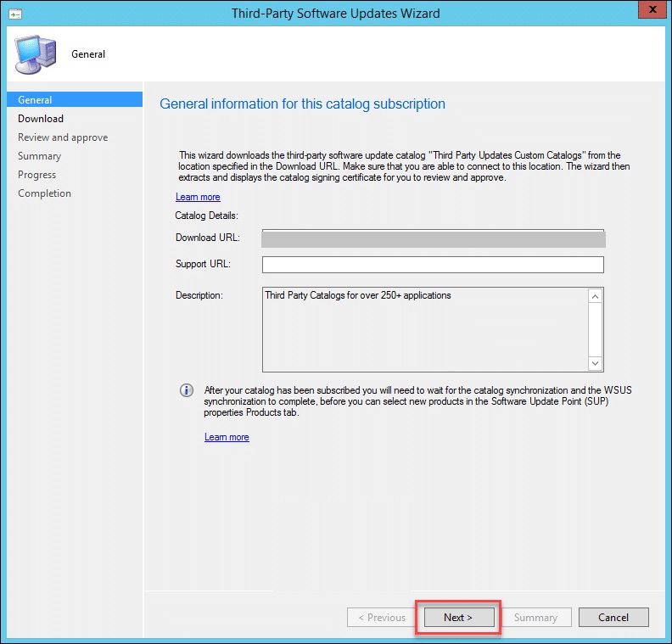Image resolution: width=672 pixels, height=644 pixels.
Task: Open the Learn more link below the sync note
Action: (227, 437)
